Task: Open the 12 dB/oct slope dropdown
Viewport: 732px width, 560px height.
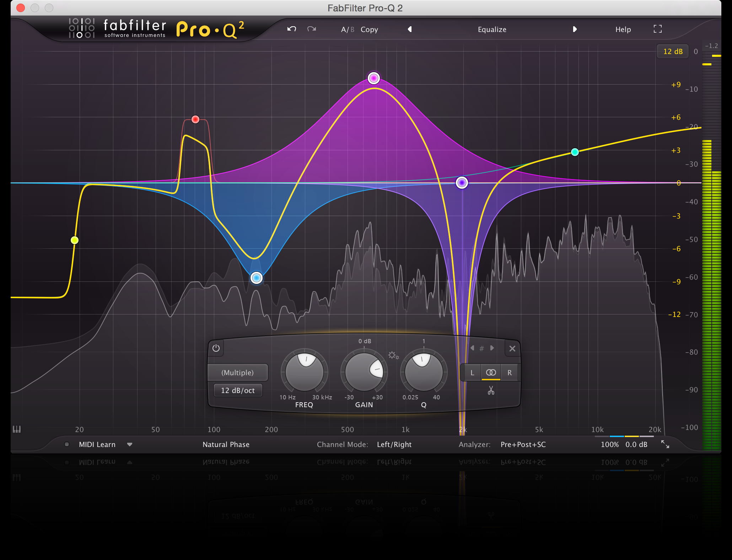Action: 238,391
